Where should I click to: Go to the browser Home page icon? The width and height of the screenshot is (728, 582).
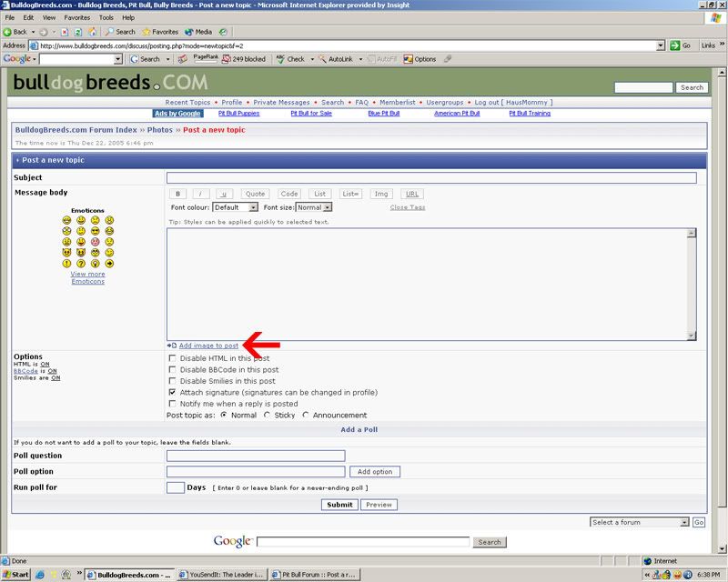pos(92,32)
